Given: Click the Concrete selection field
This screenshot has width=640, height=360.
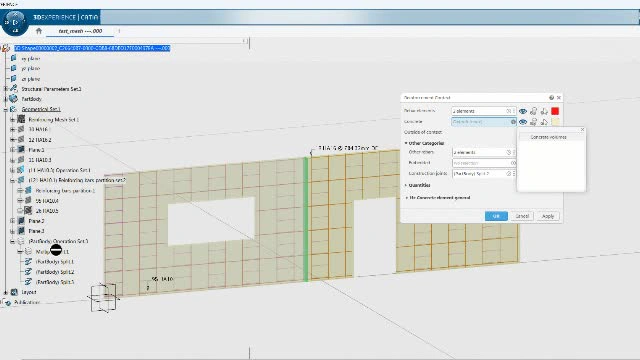Looking at the screenshot, I should pos(484,122).
